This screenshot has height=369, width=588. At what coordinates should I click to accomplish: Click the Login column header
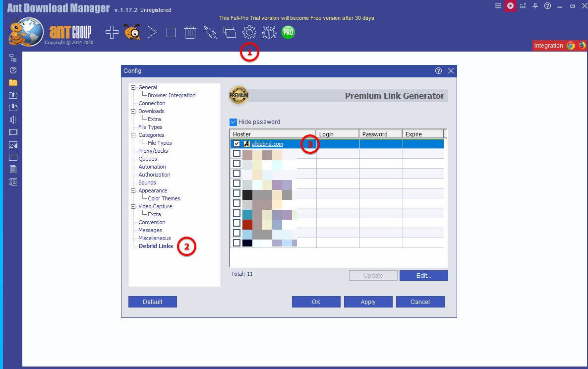[338, 134]
